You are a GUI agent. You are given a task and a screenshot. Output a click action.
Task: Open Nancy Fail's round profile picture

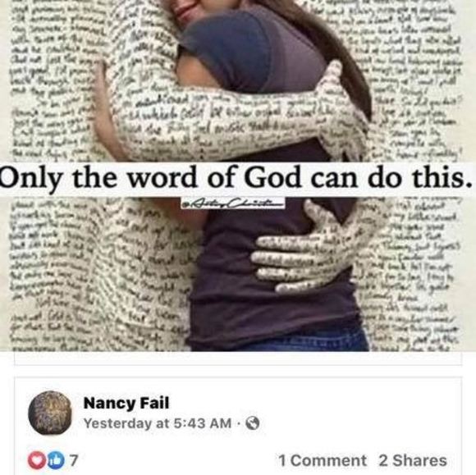point(50,413)
